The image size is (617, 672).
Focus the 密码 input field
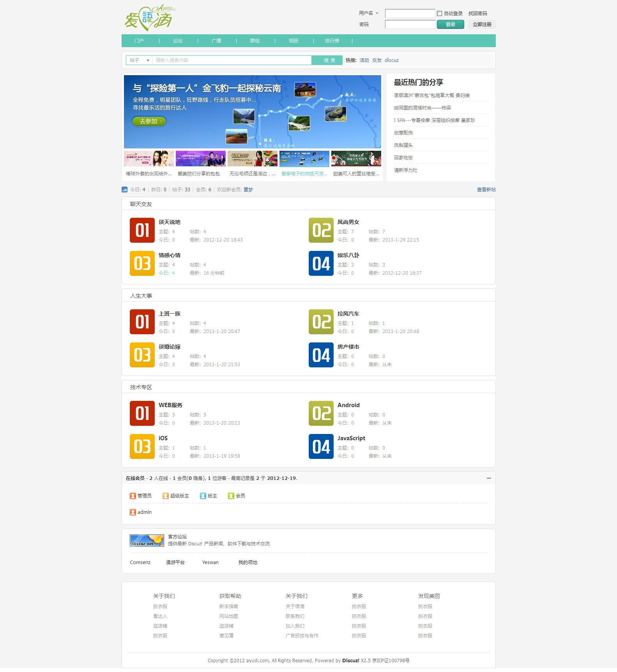click(410, 25)
